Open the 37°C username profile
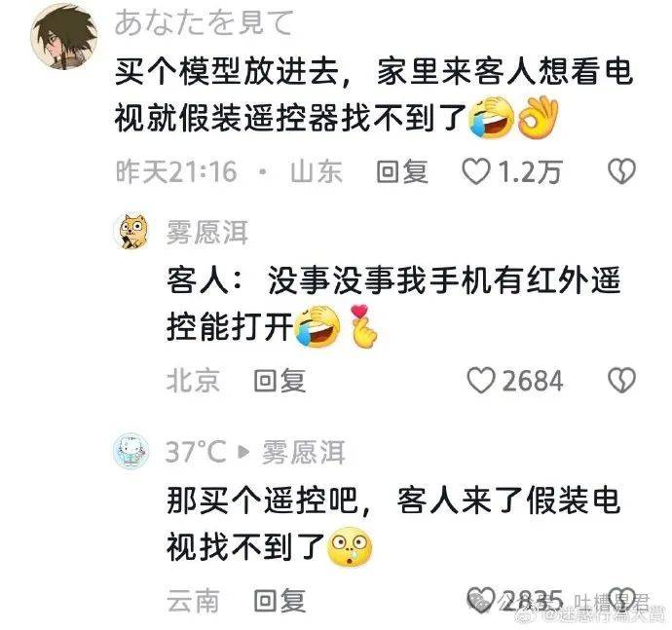 point(196,451)
